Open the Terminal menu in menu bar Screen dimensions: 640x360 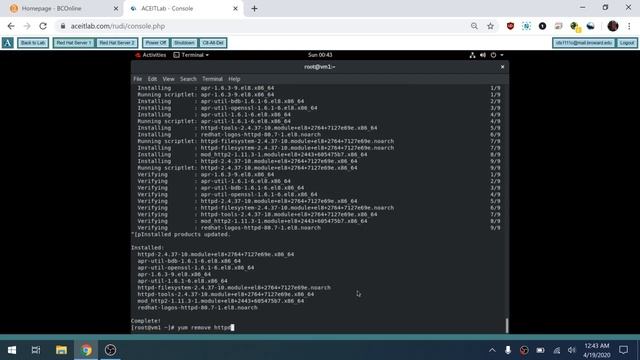pos(212,79)
